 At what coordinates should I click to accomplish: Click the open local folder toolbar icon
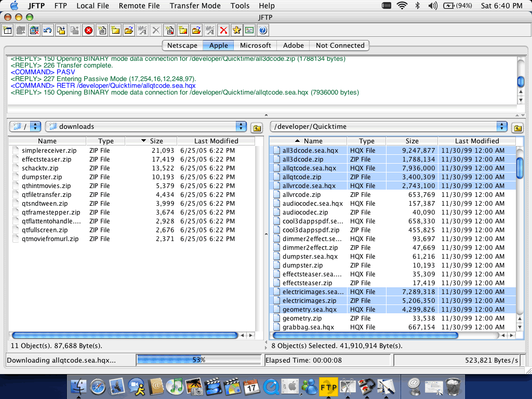129,31
